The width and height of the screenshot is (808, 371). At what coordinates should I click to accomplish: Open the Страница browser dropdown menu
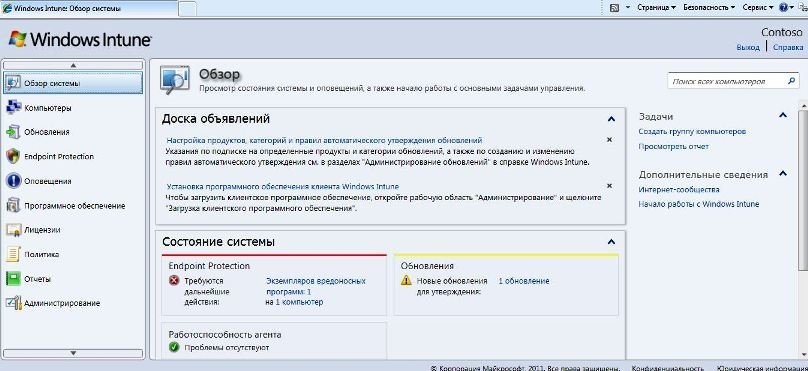click(x=656, y=7)
